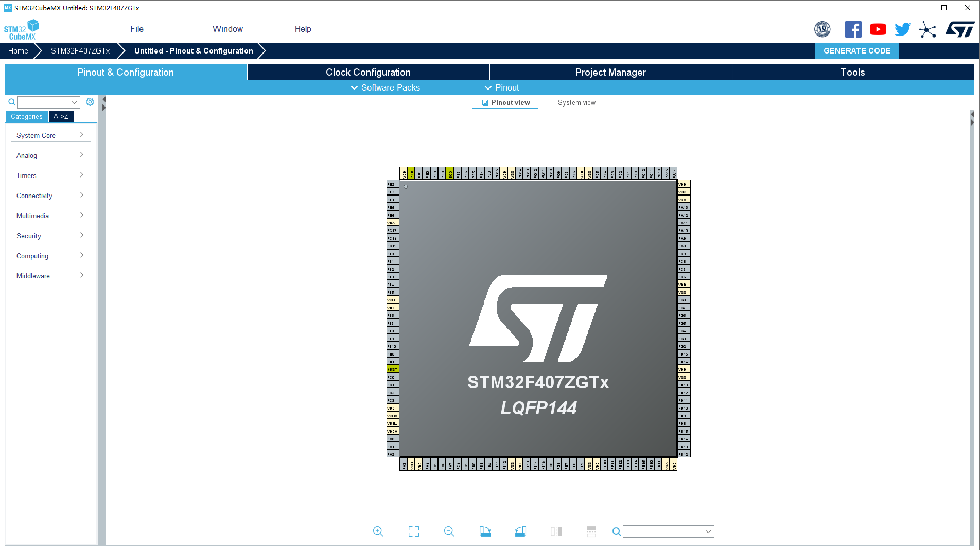Click the Untitled - Pinout & Configuration breadcrumb
Screen dimensions: 980x550
pyautogui.click(x=194, y=50)
